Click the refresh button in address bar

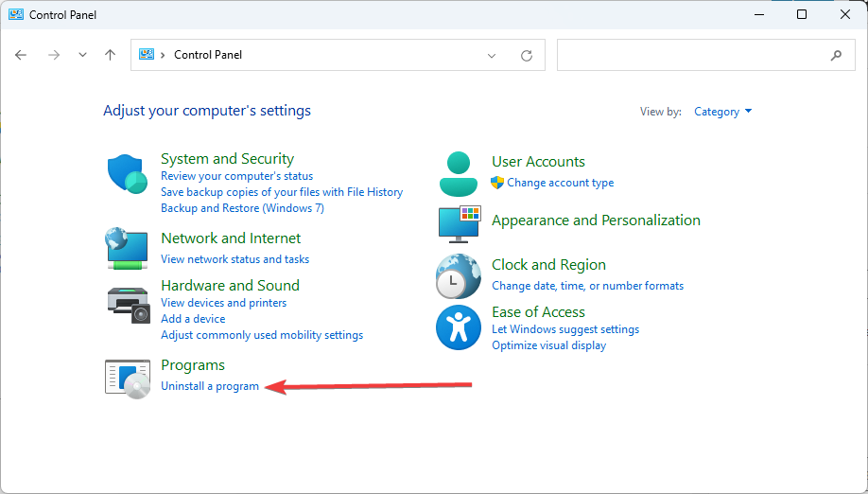tap(527, 55)
